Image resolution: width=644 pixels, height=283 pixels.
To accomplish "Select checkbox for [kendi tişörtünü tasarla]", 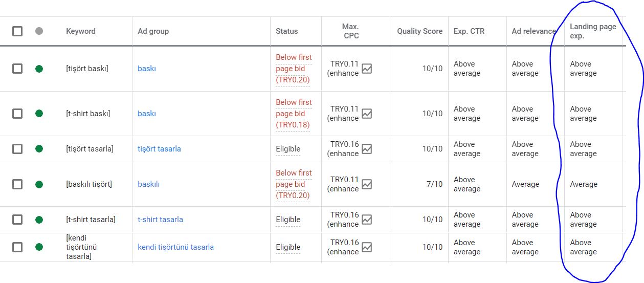I will 17,247.
